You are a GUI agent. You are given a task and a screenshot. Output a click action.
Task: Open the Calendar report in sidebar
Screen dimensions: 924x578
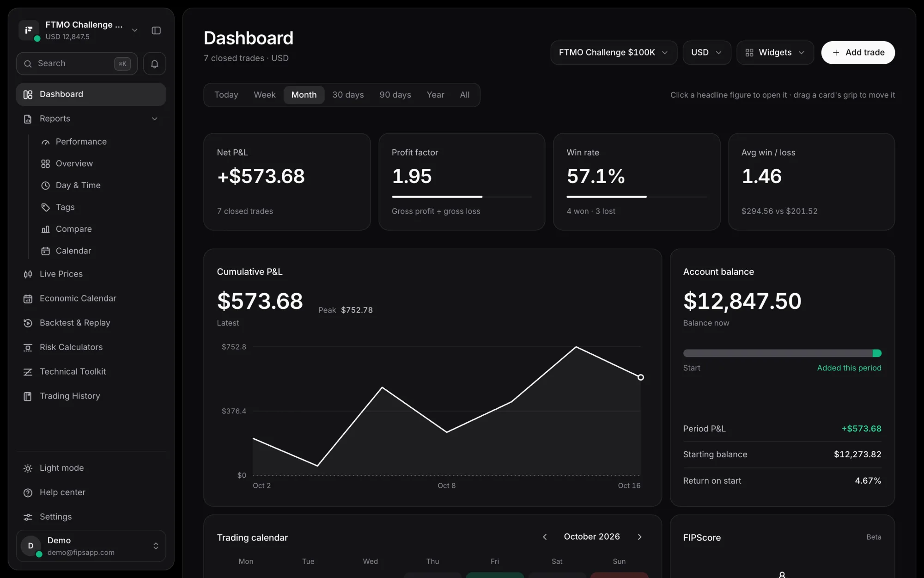coord(73,251)
